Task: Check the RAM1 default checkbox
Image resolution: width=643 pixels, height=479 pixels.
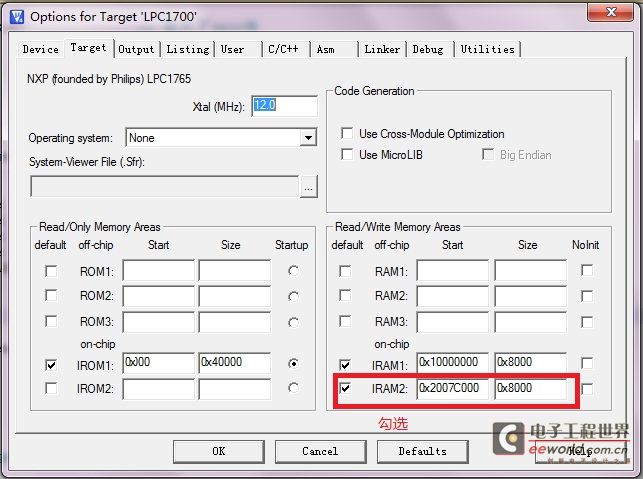Action: coord(345,271)
